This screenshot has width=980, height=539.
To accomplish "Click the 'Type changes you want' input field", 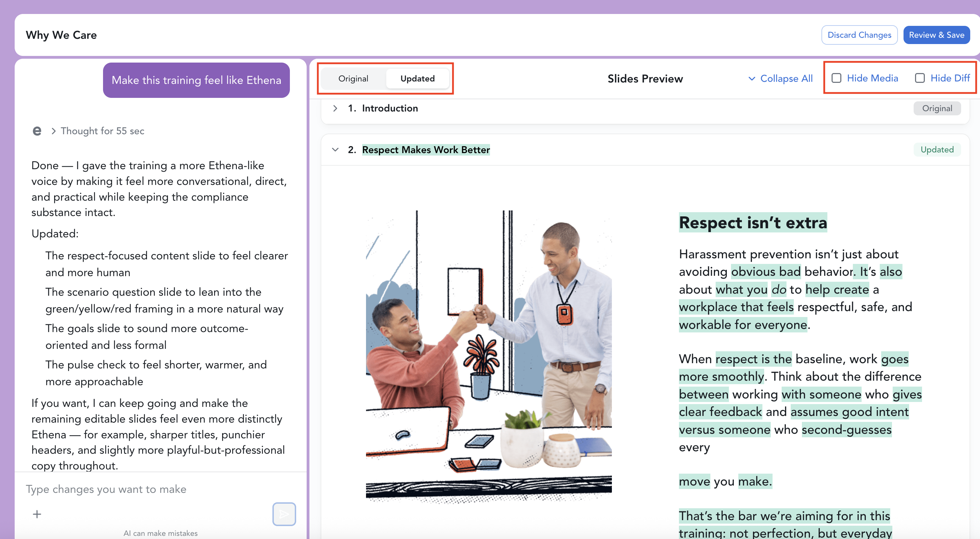I will point(152,489).
